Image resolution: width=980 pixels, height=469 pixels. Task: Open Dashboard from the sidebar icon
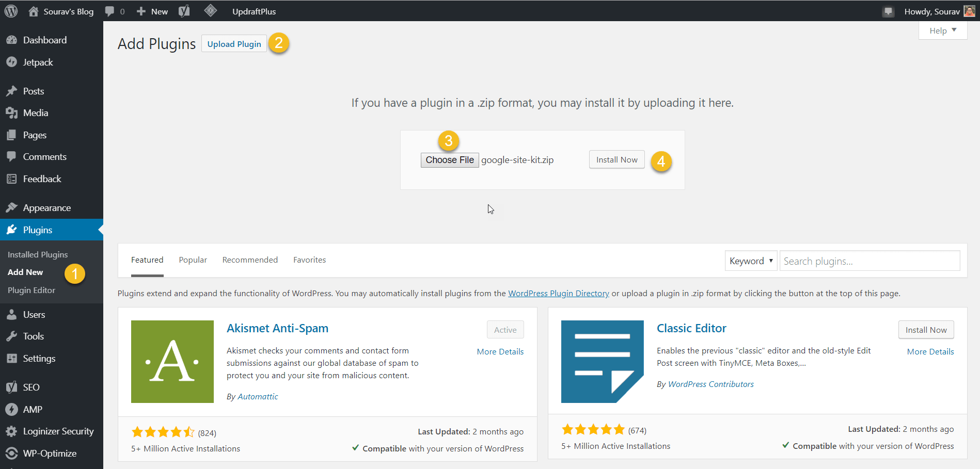pos(12,40)
